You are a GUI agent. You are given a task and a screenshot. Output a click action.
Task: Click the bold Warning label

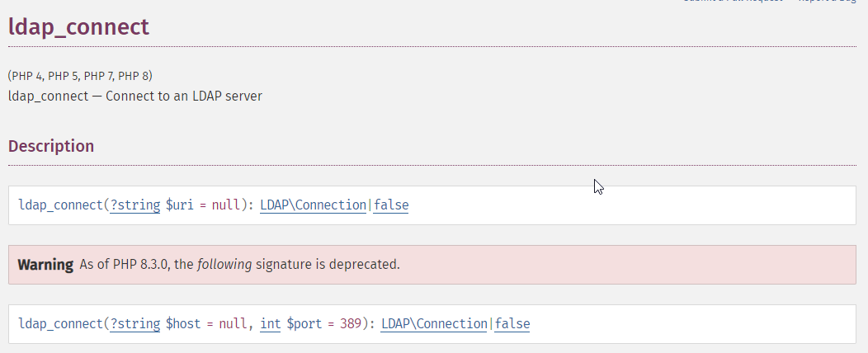click(x=45, y=265)
